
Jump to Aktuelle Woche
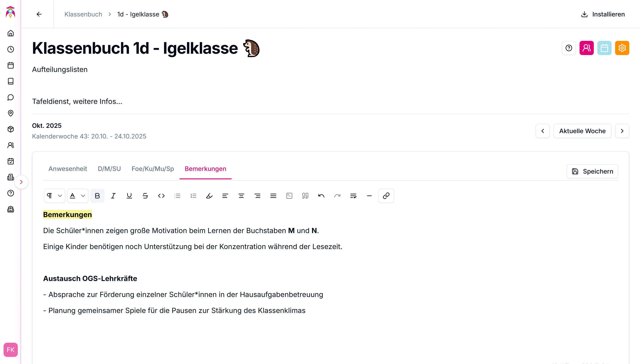[582, 131]
